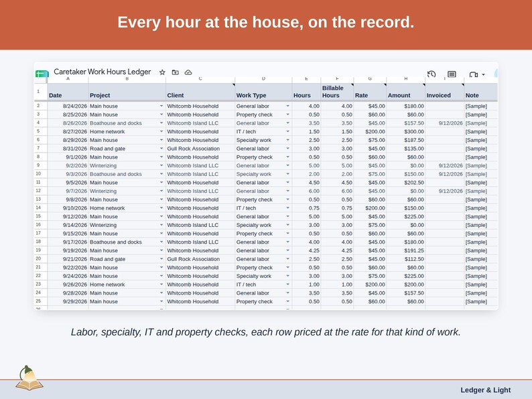Select hours cell 4.25 in Hours column
Image resolution: width=532 pixels, height=399 pixels.
point(306,250)
